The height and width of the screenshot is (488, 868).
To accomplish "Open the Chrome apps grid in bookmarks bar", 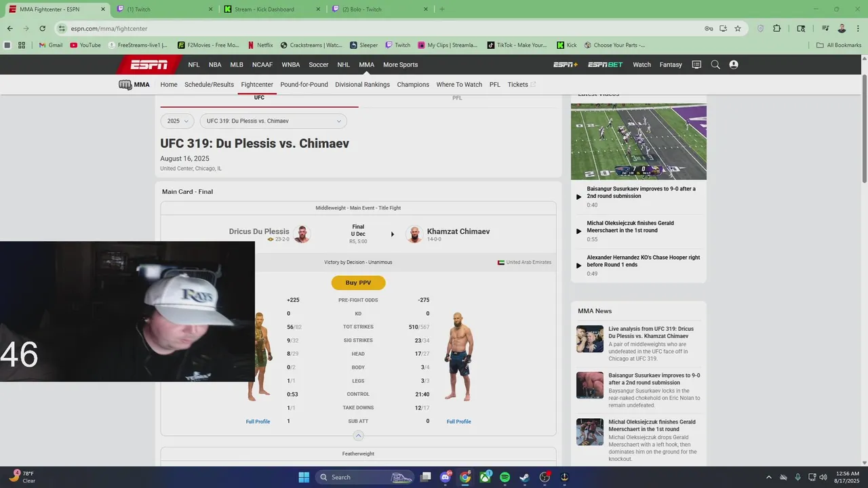I will point(22,45).
